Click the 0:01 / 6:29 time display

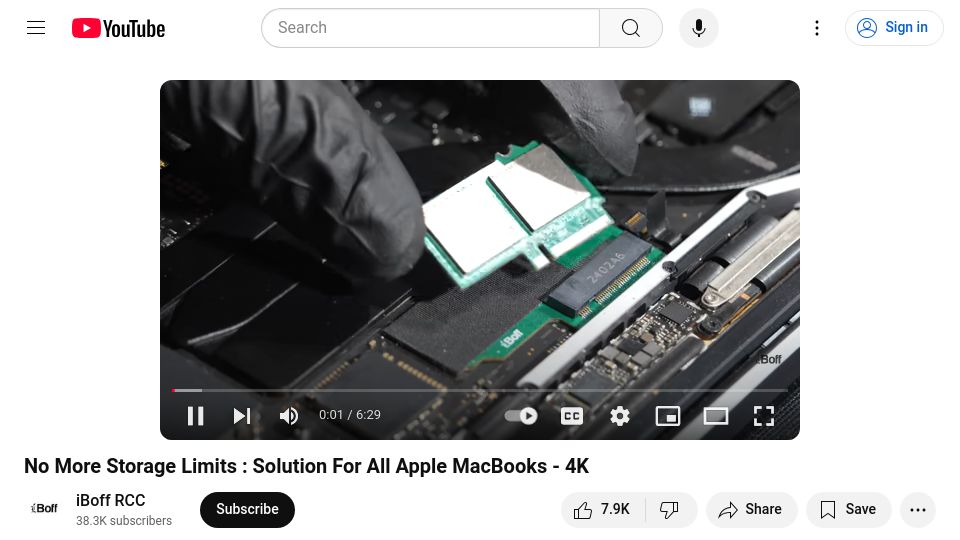tap(350, 414)
